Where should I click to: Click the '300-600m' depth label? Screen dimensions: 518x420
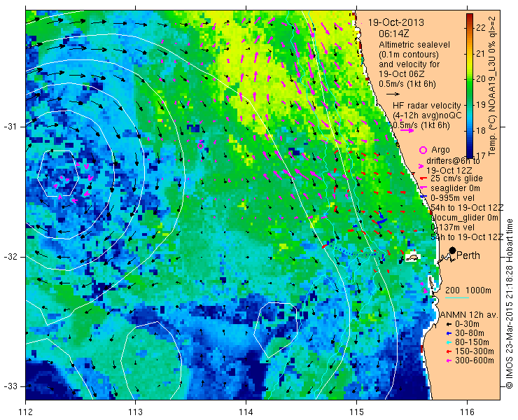[x=475, y=360]
